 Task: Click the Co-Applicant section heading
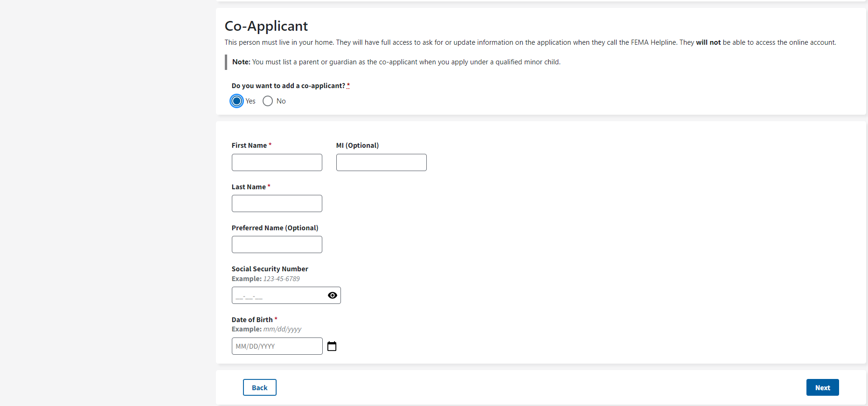coord(266,26)
